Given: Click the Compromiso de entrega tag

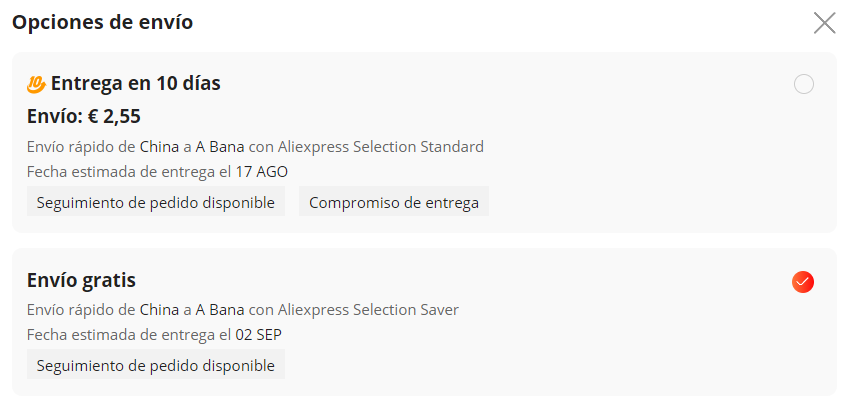Looking at the screenshot, I should click(394, 203).
